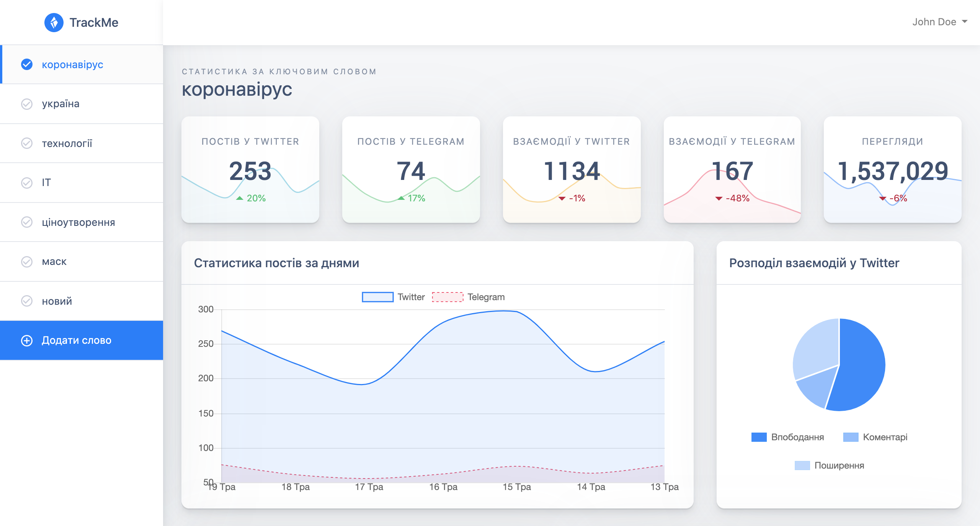Open the україна keyword statistics
This screenshot has height=526, width=980.
point(60,104)
